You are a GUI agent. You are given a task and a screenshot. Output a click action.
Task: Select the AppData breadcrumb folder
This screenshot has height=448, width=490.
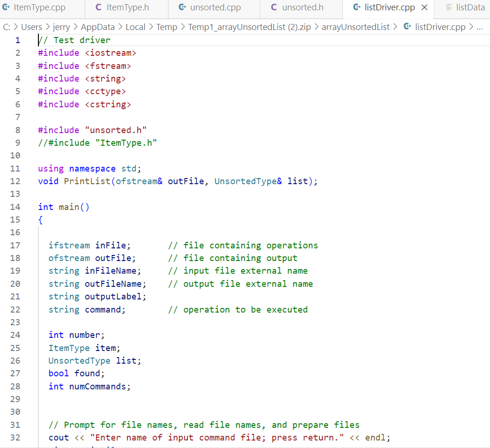tap(98, 27)
